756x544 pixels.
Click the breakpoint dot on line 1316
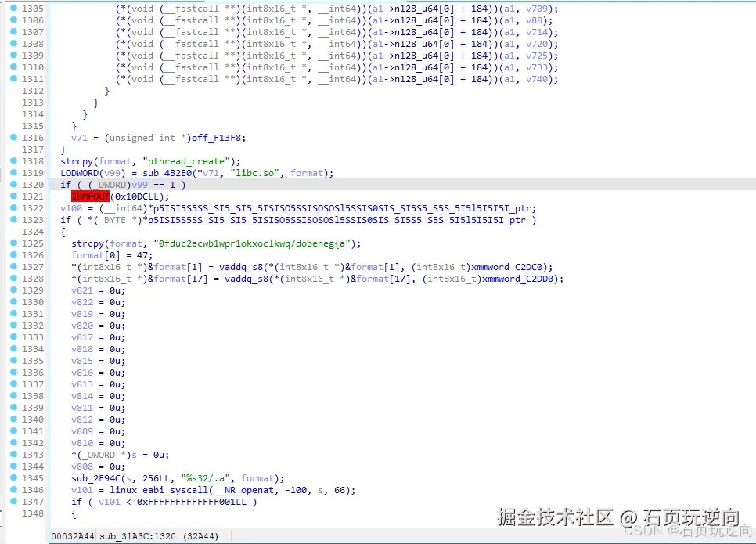(13, 138)
